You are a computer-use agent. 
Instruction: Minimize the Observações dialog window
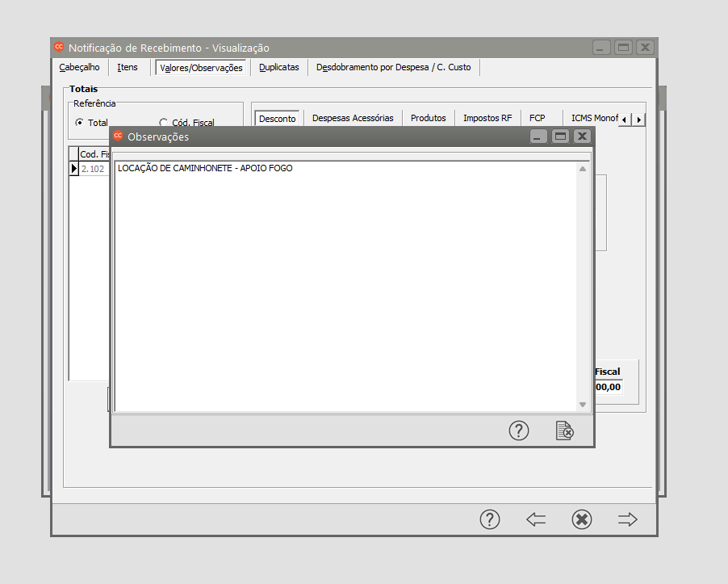[x=539, y=137]
